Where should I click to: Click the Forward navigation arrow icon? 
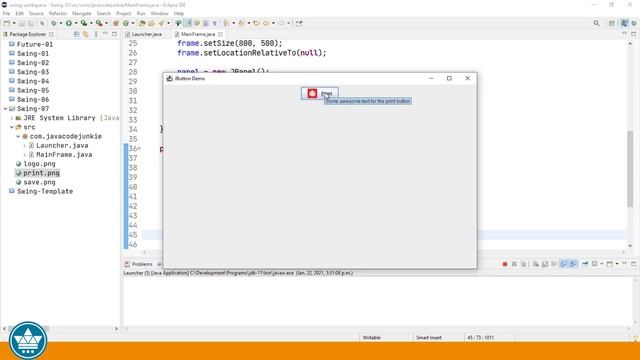(281, 23)
